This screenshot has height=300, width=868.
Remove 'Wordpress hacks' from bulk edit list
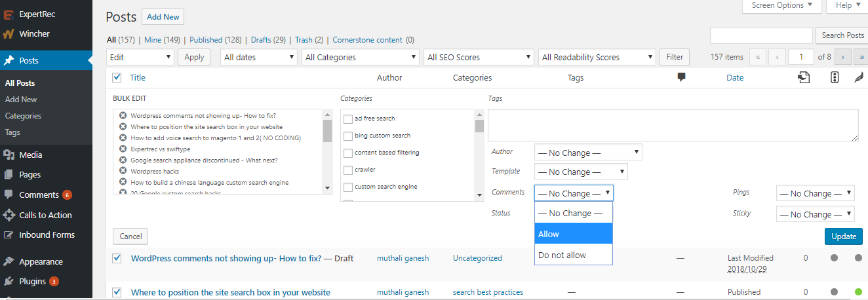(123, 171)
